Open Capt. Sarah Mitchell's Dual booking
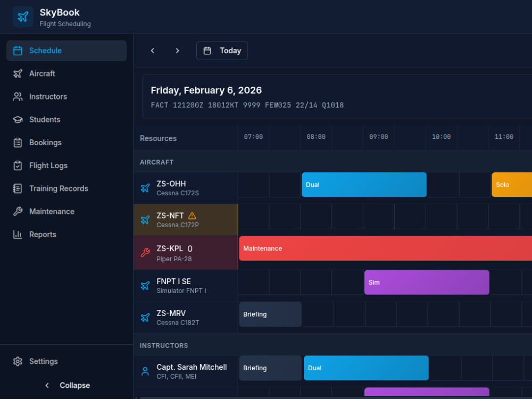 tap(366, 368)
